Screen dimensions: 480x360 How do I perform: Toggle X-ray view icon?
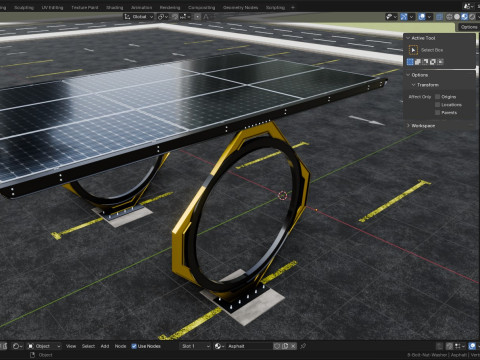coord(439,17)
